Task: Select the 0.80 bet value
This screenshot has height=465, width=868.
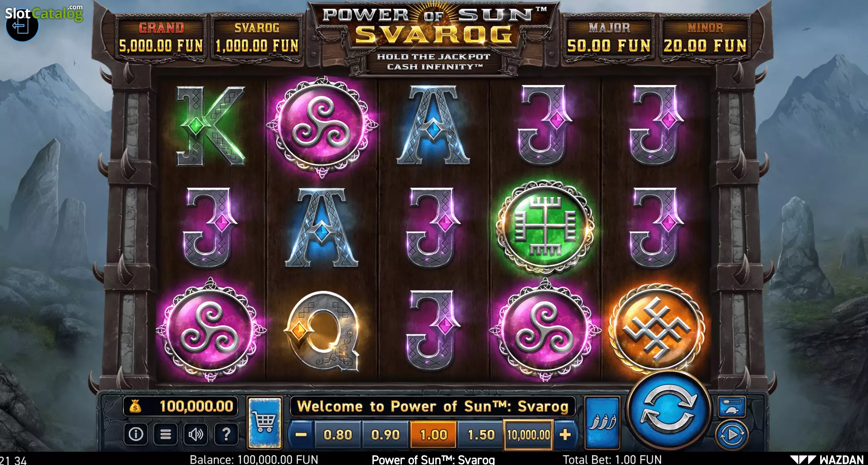Action: pyautogui.click(x=338, y=434)
